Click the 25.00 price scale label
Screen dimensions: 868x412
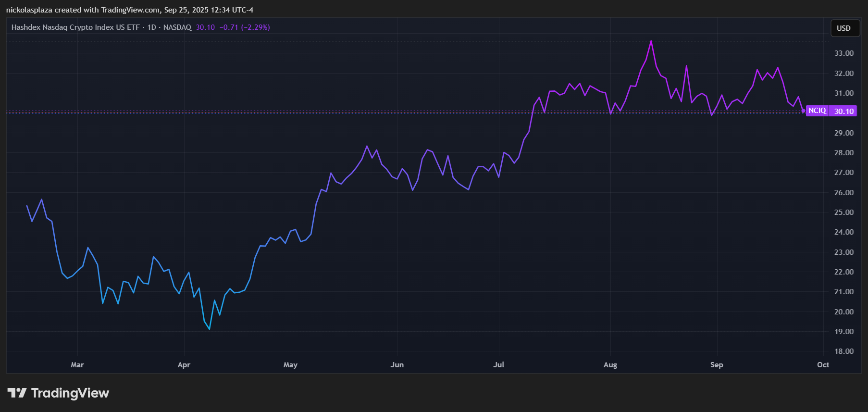click(843, 212)
